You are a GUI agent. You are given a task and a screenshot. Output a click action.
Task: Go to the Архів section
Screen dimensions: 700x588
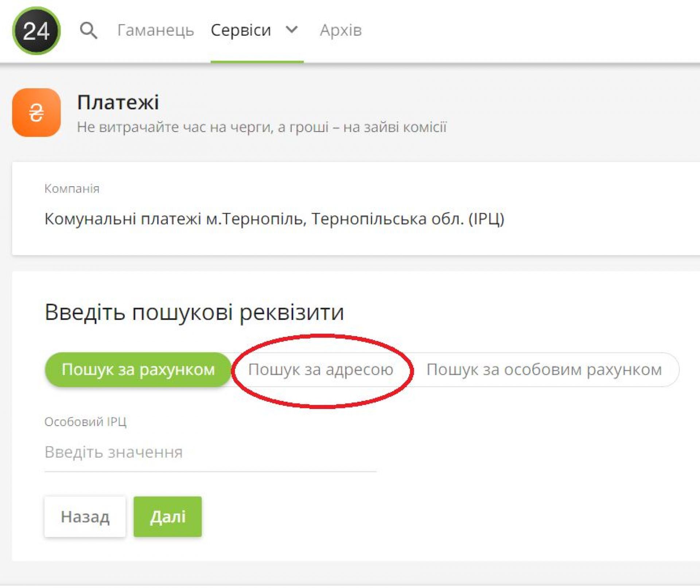pyautogui.click(x=341, y=30)
